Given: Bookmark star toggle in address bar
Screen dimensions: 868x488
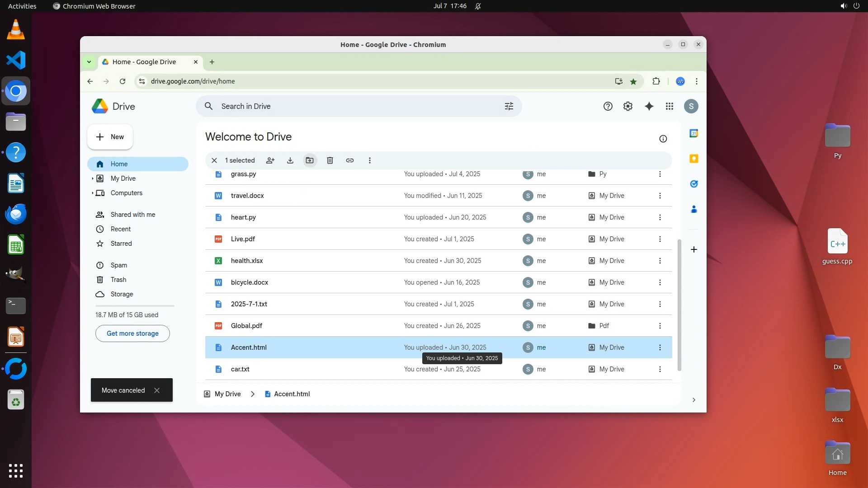Looking at the screenshot, I should 633,81.
